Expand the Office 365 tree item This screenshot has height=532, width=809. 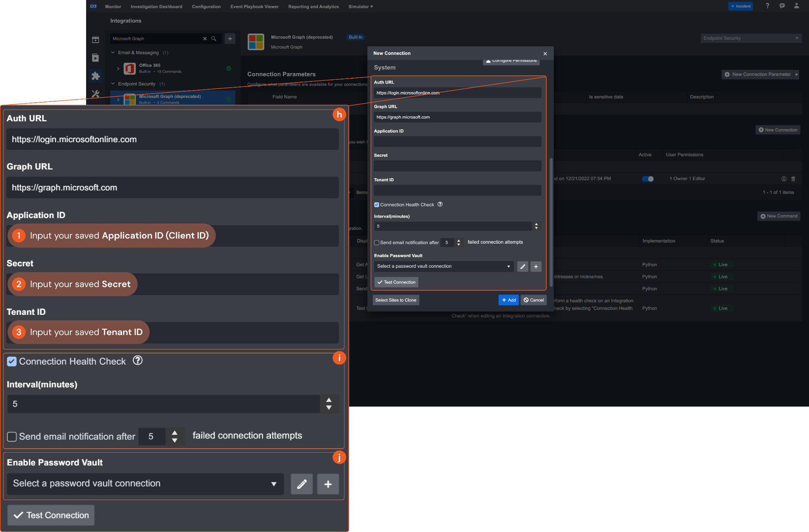coord(118,68)
